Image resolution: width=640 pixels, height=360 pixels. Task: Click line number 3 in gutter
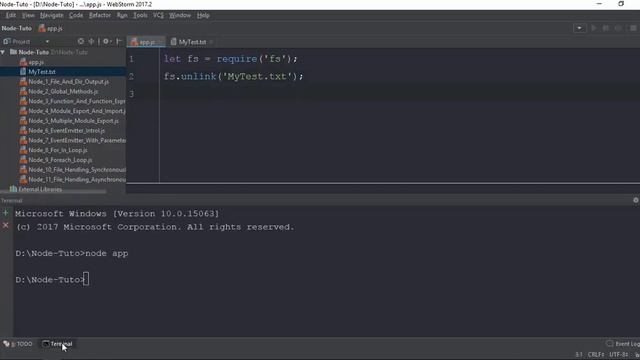(x=131, y=94)
